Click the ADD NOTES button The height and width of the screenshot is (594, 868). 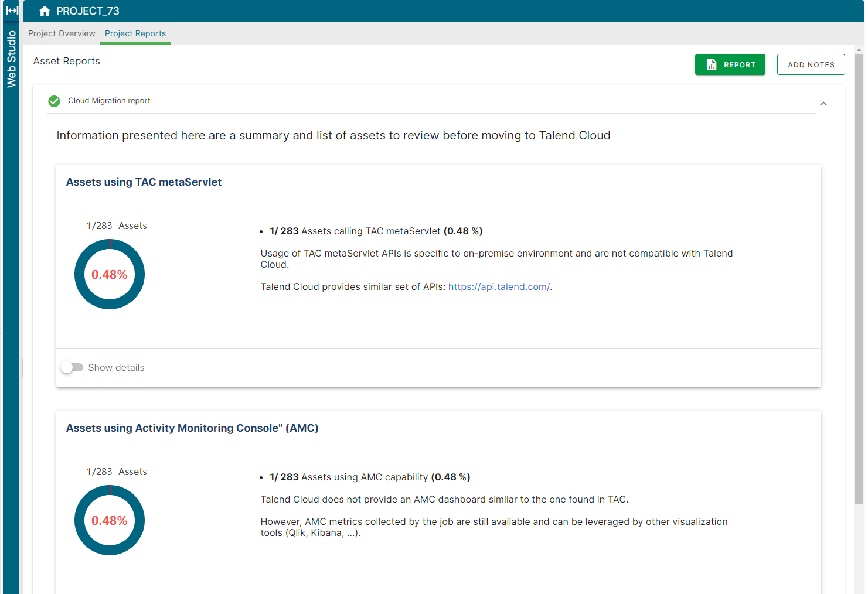click(x=811, y=64)
